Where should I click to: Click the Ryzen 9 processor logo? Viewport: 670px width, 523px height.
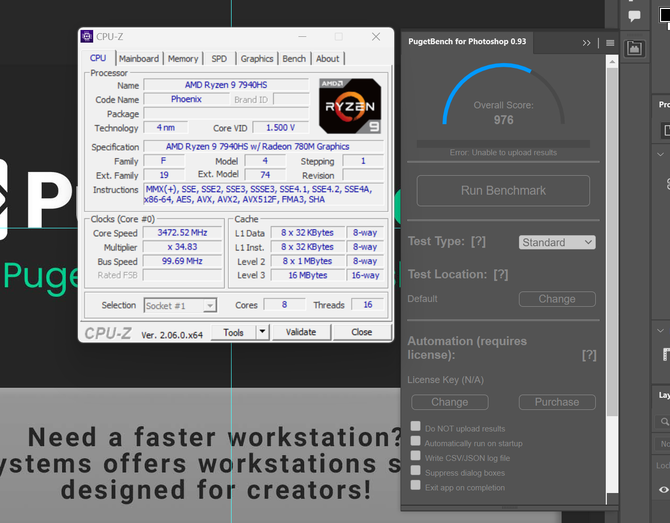350,106
